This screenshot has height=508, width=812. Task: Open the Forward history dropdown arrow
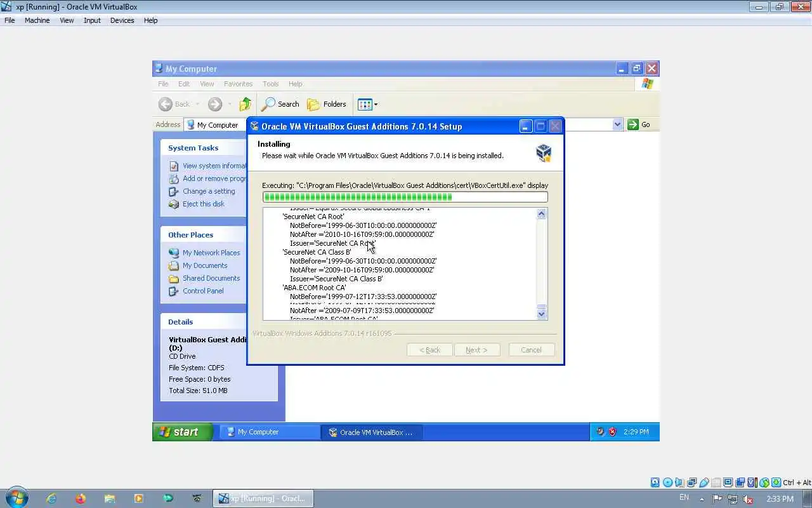pos(230,104)
